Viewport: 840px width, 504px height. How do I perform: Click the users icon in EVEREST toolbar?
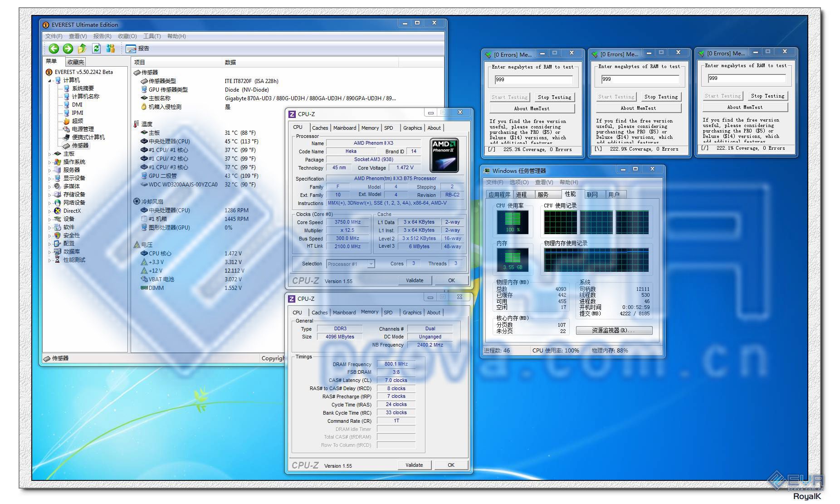click(110, 48)
